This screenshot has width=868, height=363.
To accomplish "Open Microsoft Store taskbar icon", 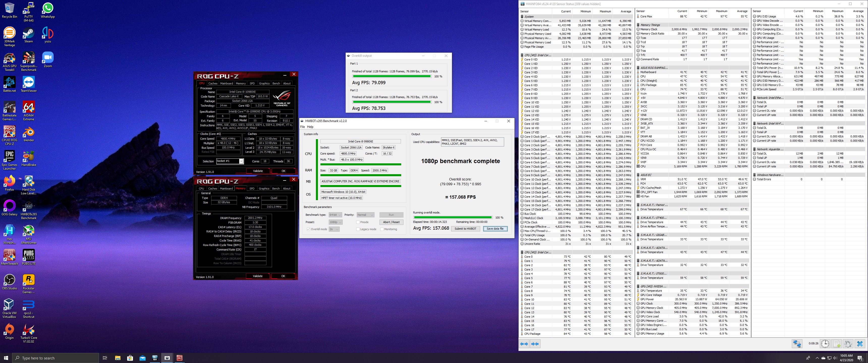I will pos(130,358).
